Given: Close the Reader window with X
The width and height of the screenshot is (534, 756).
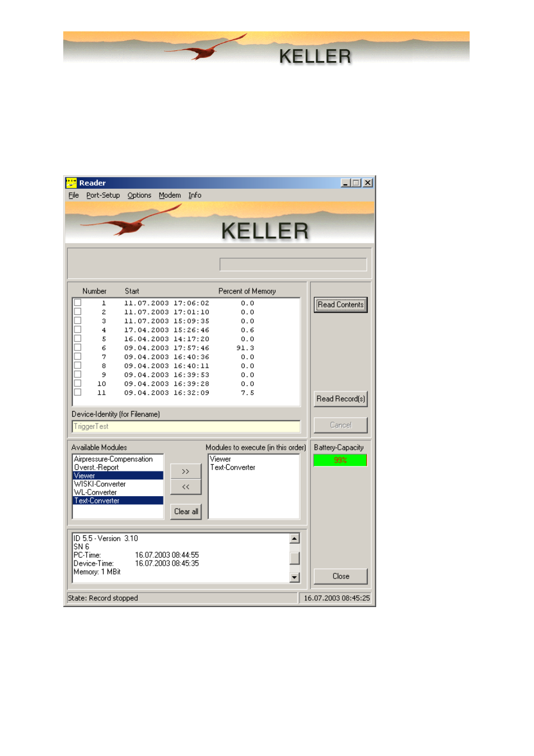Looking at the screenshot, I should click(x=368, y=183).
